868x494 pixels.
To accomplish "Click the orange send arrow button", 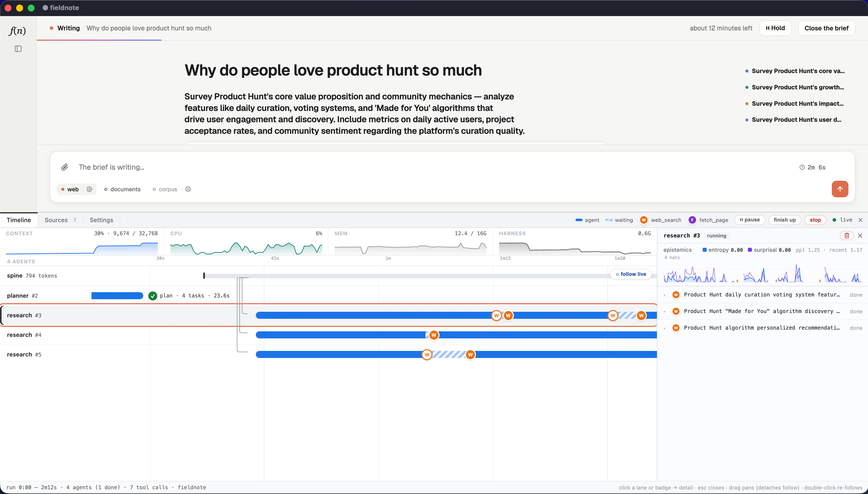I will pyautogui.click(x=840, y=189).
